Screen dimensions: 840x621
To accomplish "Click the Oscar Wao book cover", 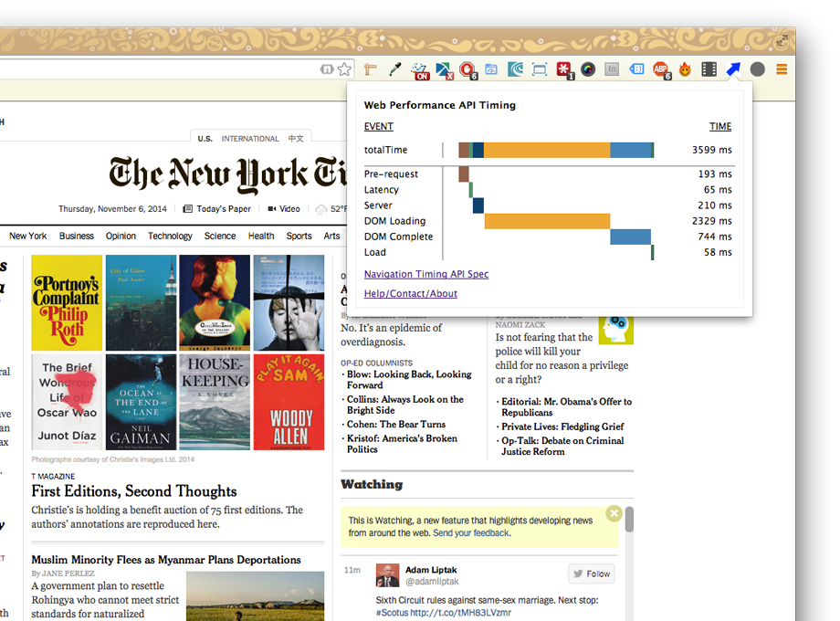I will [x=67, y=402].
